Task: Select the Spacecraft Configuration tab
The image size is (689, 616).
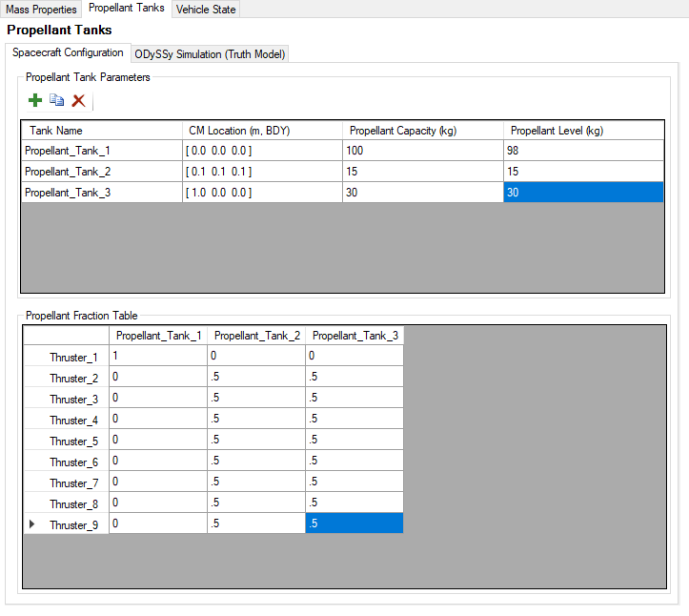Action: pyautogui.click(x=68, y=52)
